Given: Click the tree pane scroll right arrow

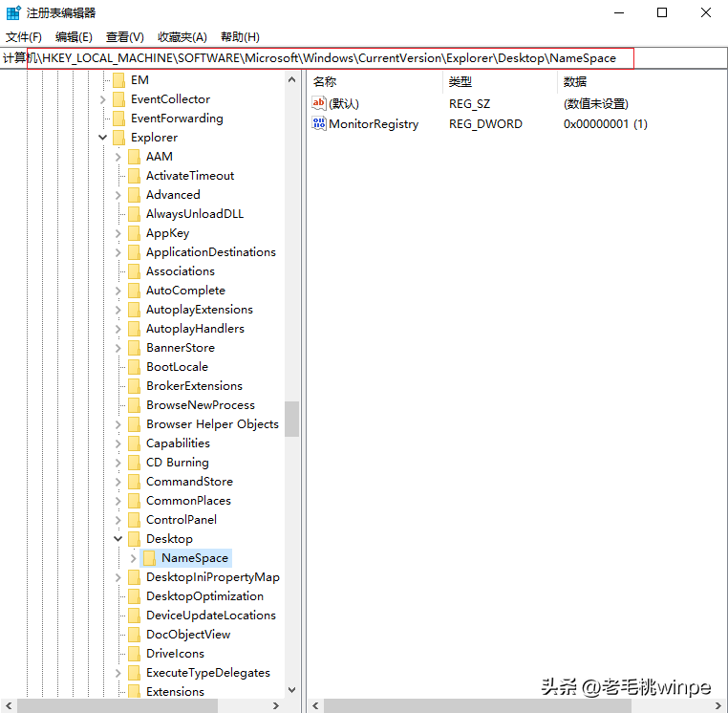Looking at the screenshot, I should (x=276, y=705).
